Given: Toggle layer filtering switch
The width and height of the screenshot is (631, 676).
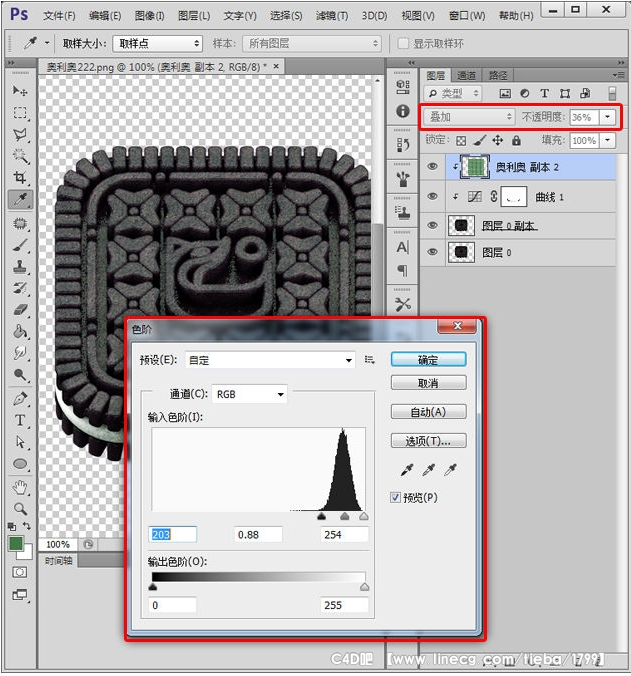Looking at the screenshot, I should (x=612, y=94).
